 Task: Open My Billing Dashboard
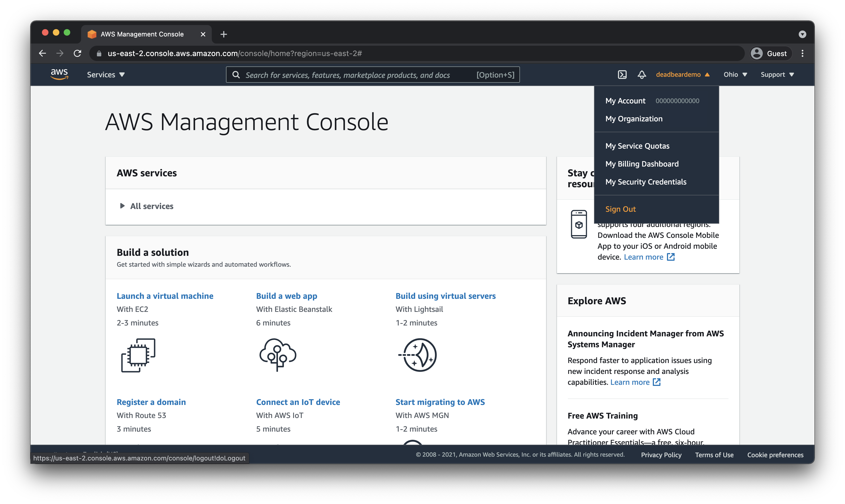point(642,164)
